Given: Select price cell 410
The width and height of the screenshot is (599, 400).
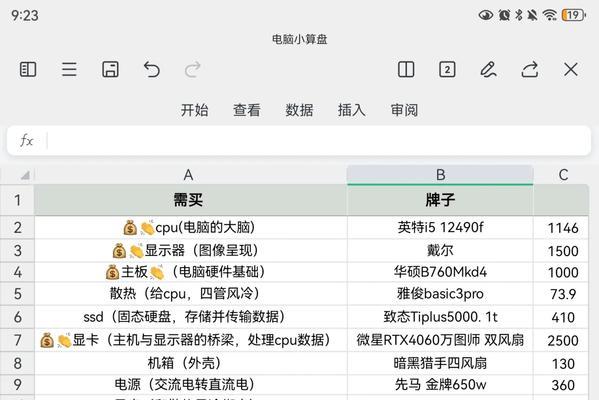Looking at the screenshot, I should (x=561, y=317).
